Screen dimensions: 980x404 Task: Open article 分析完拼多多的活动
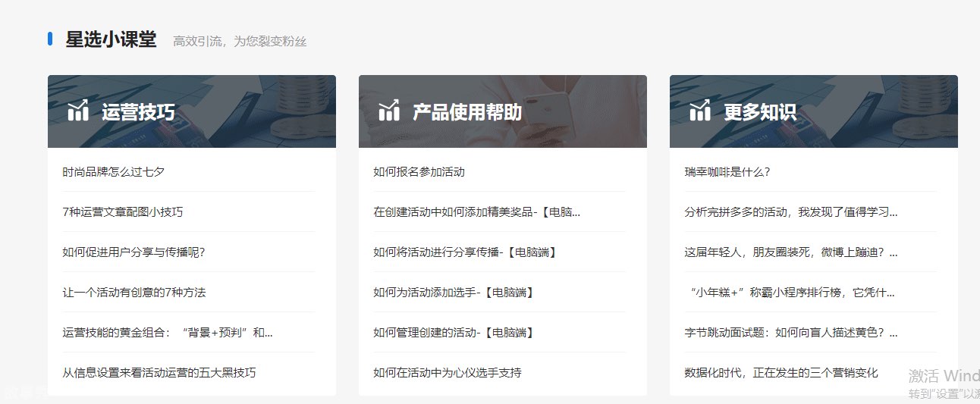[791, 212]
